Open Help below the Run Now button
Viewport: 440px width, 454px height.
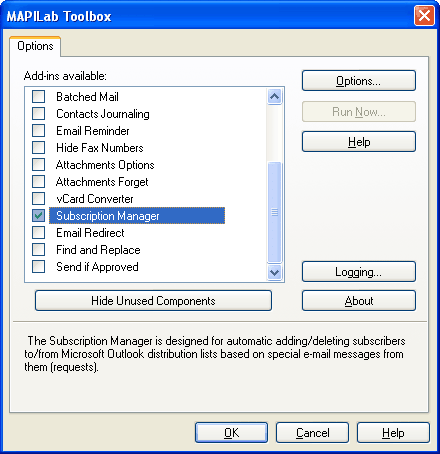(x=359, y=142)
